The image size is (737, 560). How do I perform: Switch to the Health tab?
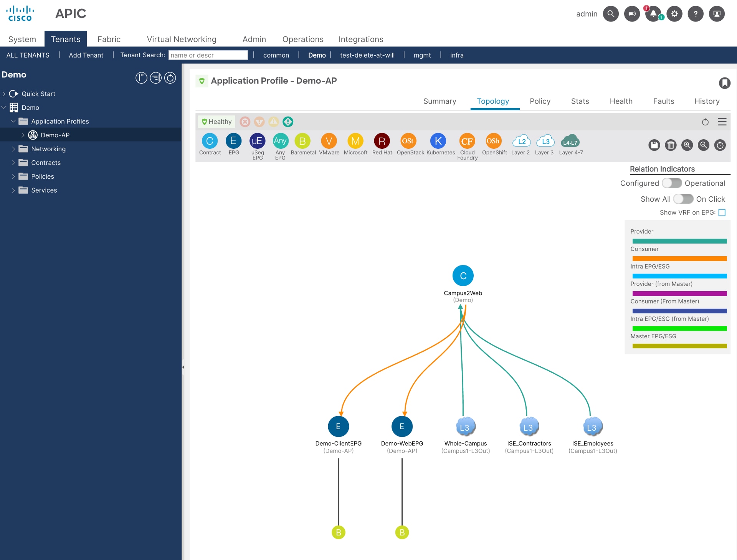click(x=621, y=101)
